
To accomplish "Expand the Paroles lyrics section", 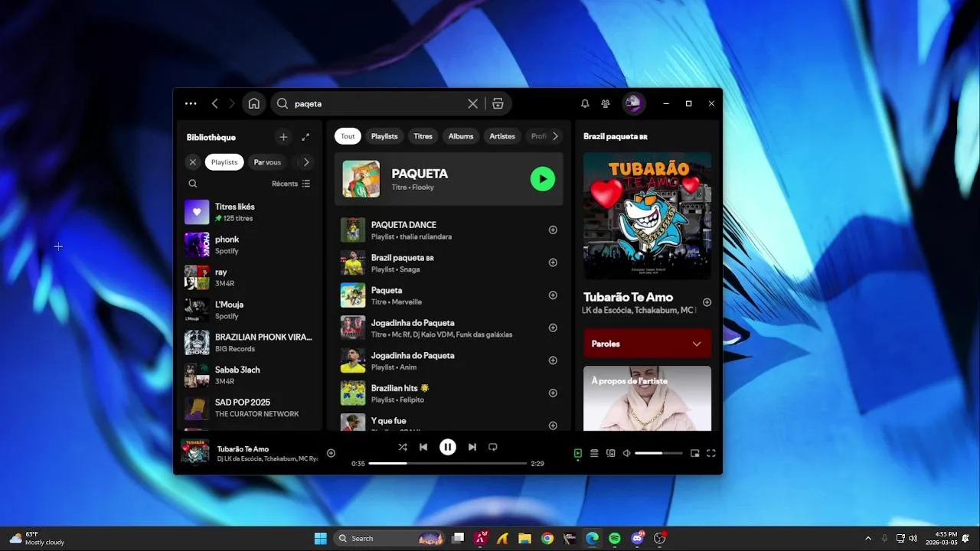I will (647, 344).
